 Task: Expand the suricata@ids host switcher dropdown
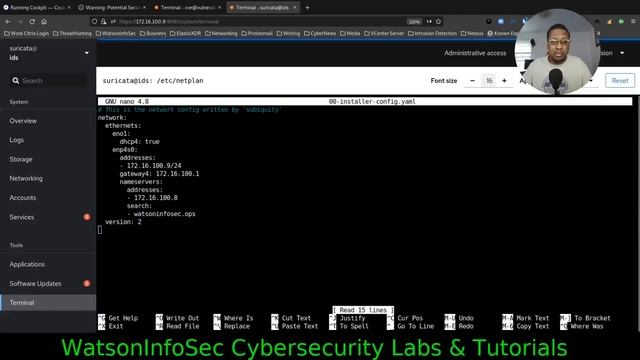coord(87,53)
